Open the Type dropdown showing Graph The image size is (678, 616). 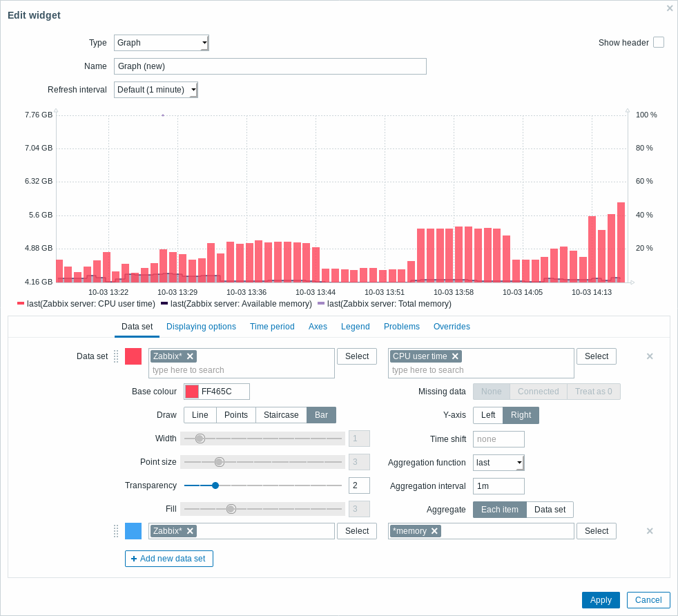[162, 42]
